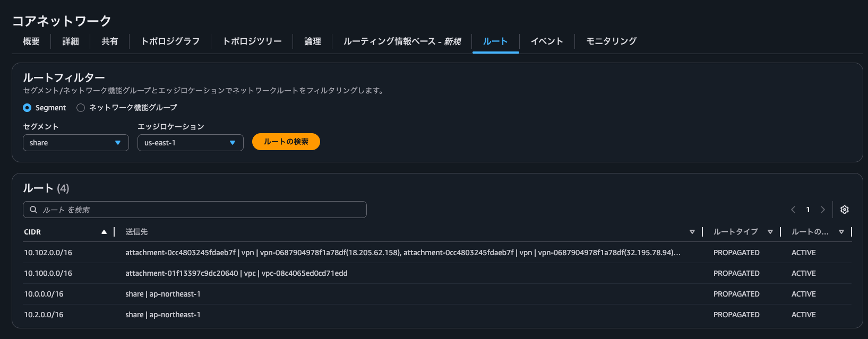Open table preferences gear icon
868x339 pixels.
(844, 210)
